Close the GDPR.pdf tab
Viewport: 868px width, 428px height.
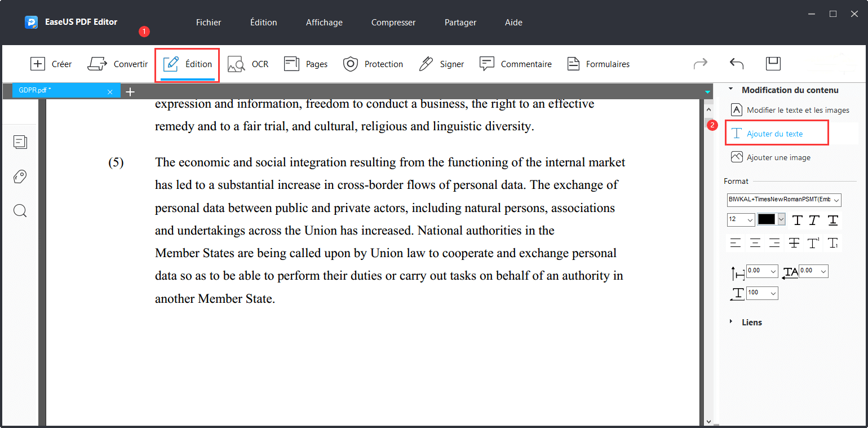click(x=110, y=91)
